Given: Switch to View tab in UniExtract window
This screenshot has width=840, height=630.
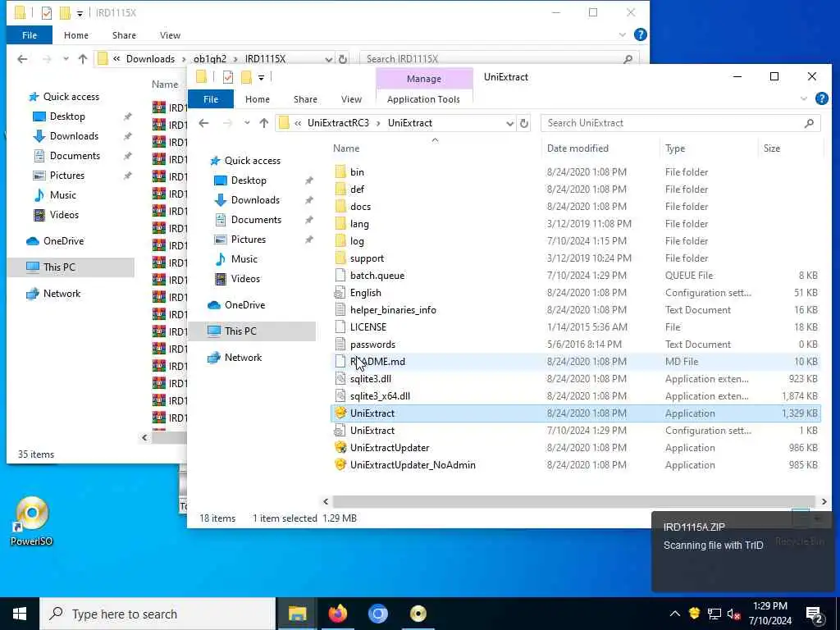Looking at the screenshot, I should point(351,99).
